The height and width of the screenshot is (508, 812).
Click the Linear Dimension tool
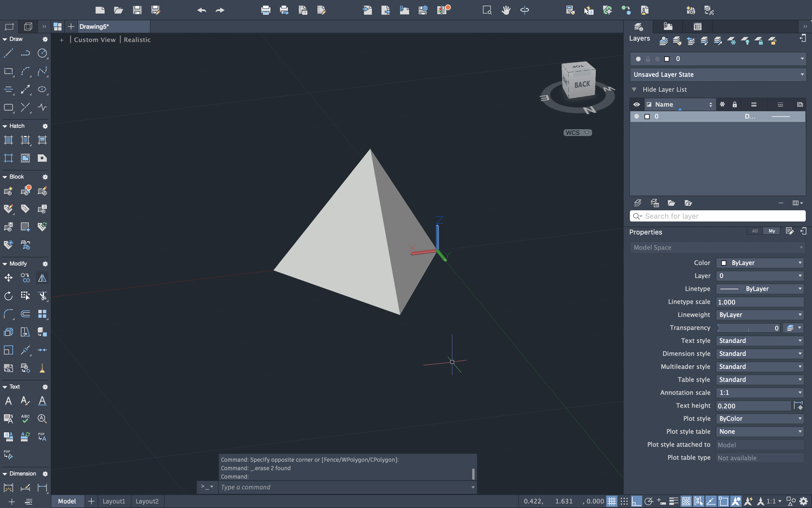click(42, 487)
